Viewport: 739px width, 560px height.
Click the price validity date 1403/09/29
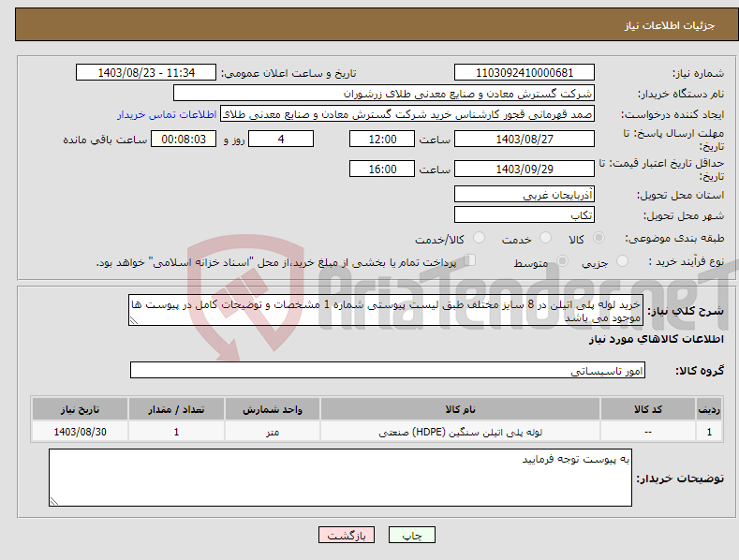pos(525,169)
